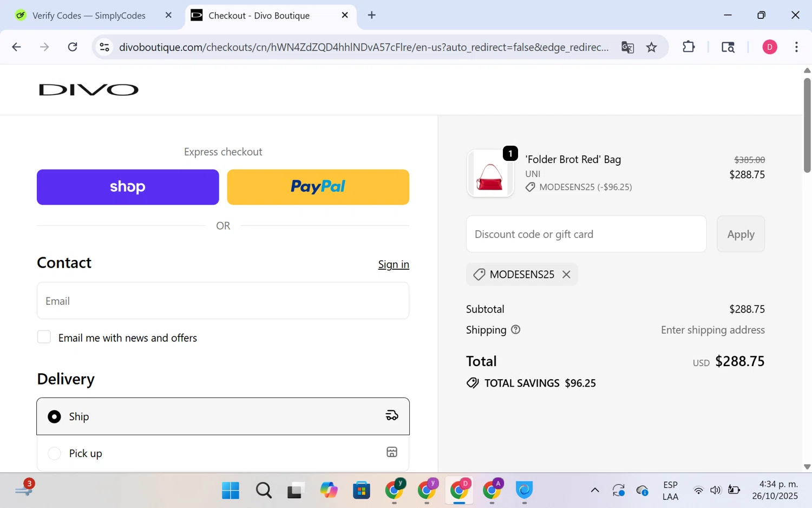Open the Windows Start menu
Screen dimensions: 812x508
point(231,491)
